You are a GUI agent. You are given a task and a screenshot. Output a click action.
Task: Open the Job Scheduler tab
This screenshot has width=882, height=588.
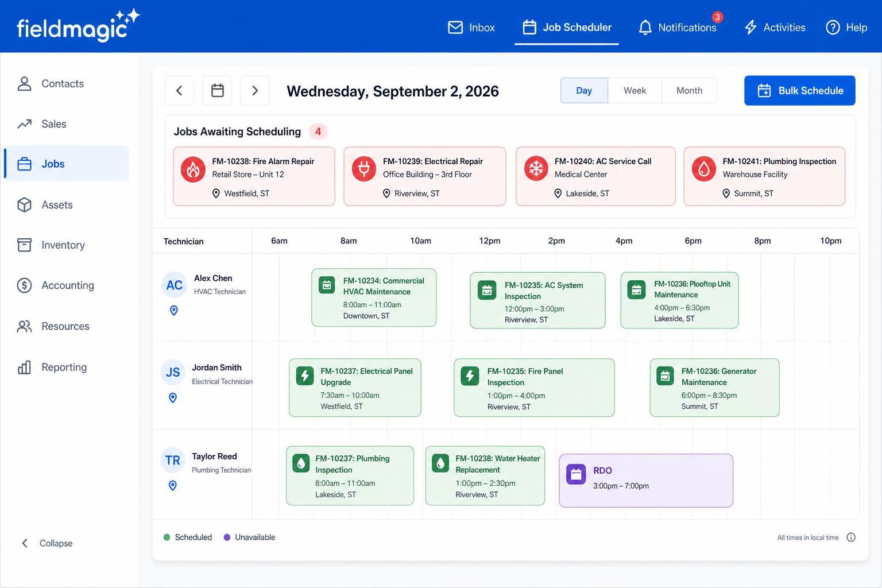pyautogui.click(x=567, y=28)
